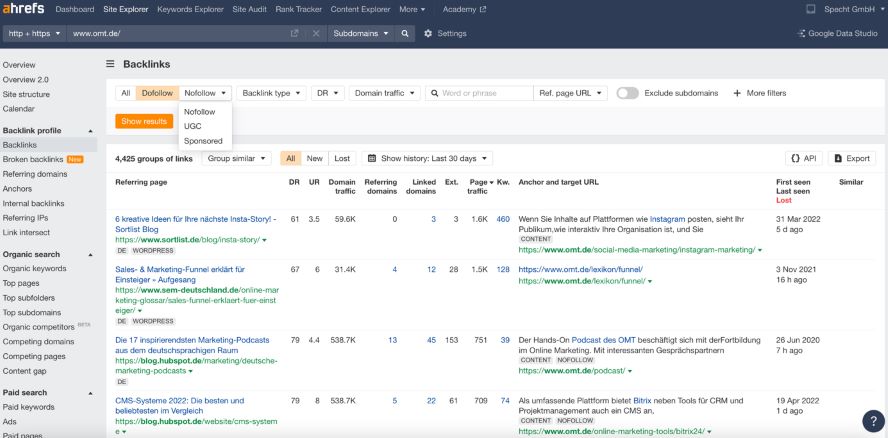Open the Ref. page URL dropdown
This screenshot has height=438, width=888.
click(x=570, y=93)
